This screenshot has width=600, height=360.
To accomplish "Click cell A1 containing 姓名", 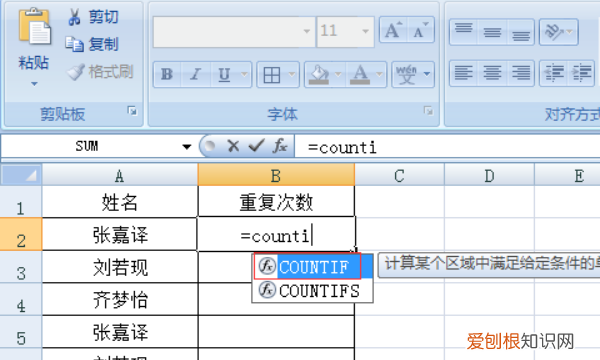I will (x=120, y=202).
